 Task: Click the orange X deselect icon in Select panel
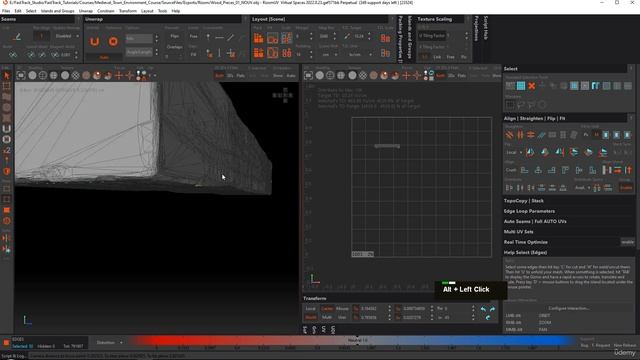[531, 86]
